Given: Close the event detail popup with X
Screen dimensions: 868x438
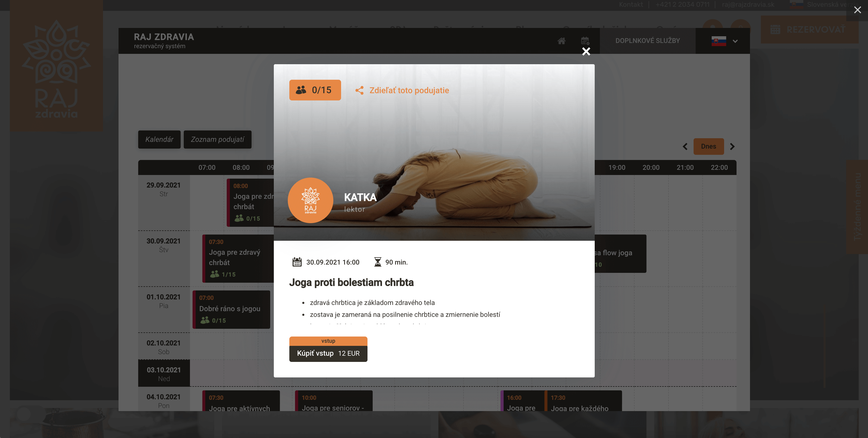Looking at the screenshot, I should coord(586,51).
